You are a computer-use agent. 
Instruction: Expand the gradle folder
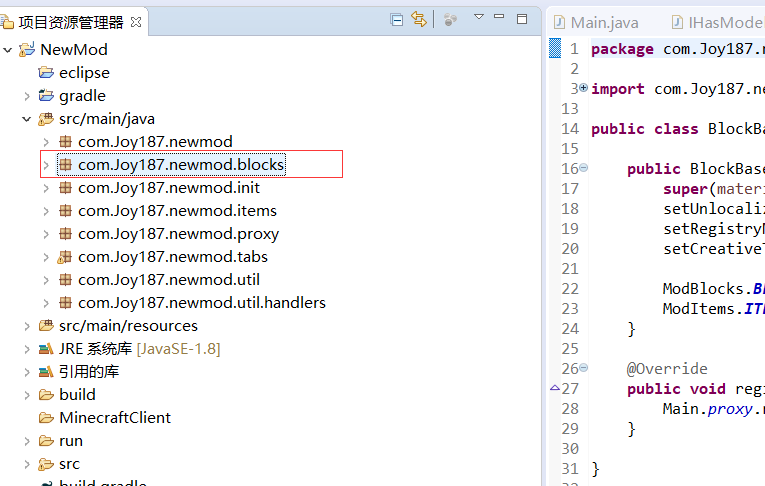[x=27, y=96]
